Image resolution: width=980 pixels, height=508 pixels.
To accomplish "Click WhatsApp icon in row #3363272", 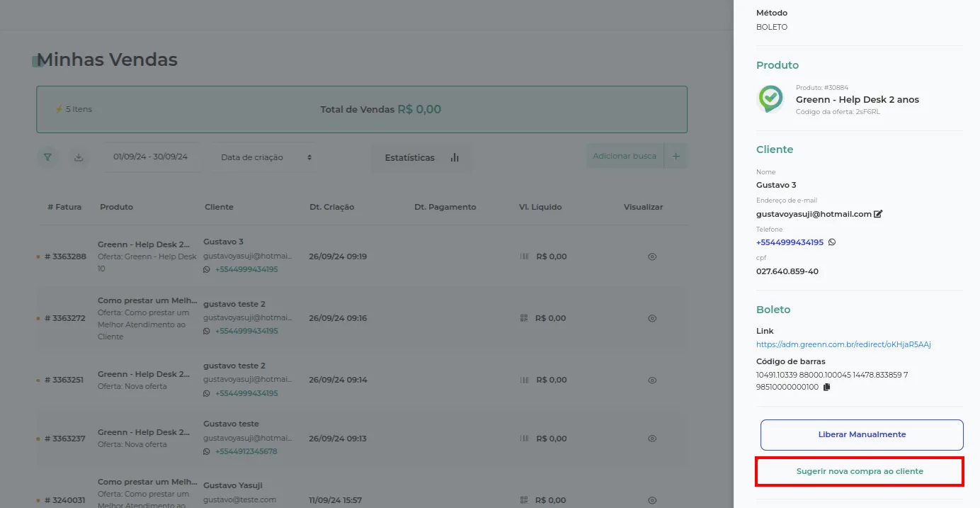I will coord(207,331).
